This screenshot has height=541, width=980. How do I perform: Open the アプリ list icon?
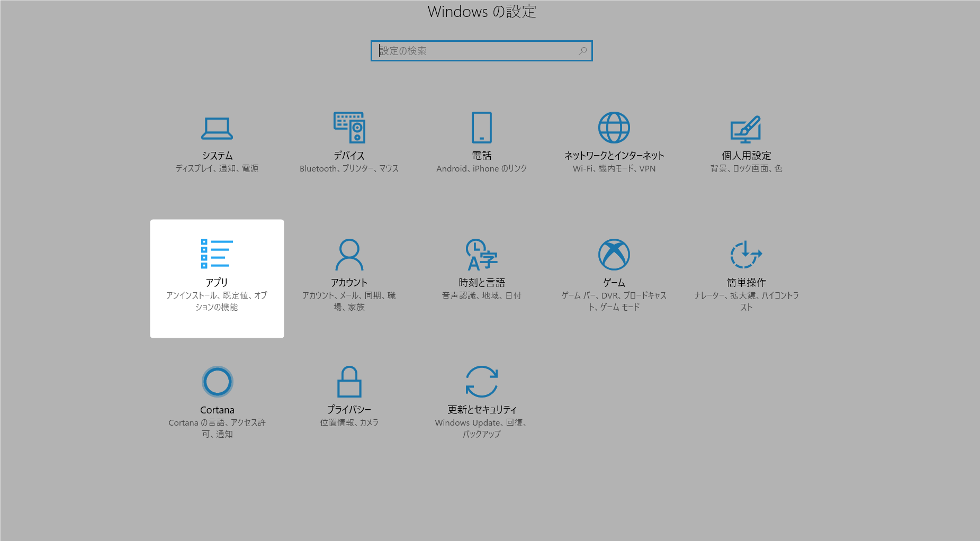[x=217, y=254]
